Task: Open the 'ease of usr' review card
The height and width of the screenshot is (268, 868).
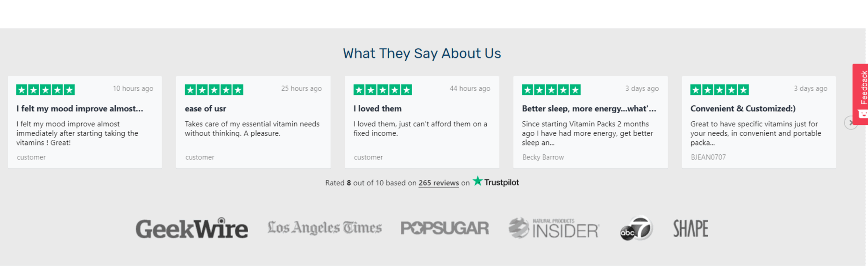Action: click(253, 122)
